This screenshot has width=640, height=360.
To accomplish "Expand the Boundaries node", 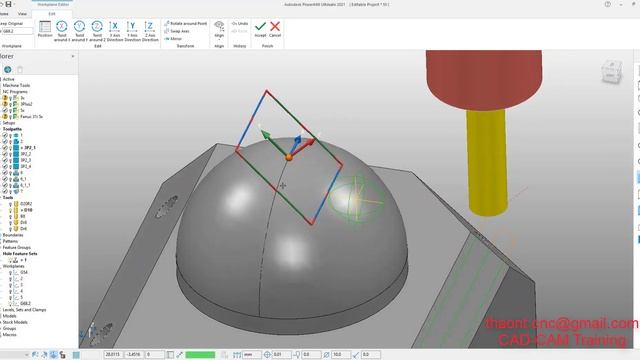I will pyautogui.click(x=13, y=235).
